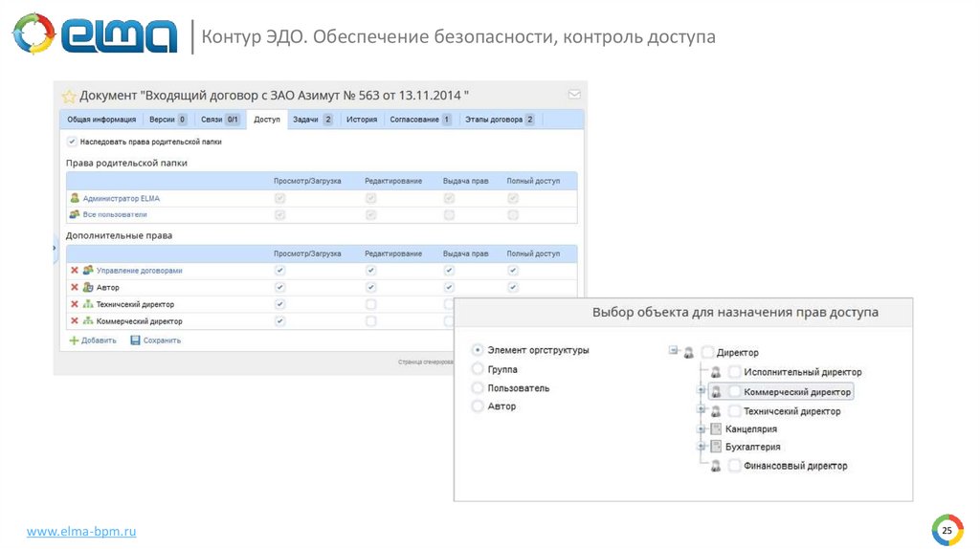
Task: Click the green plus Добавить icon
Action: (x=74, y=340)
